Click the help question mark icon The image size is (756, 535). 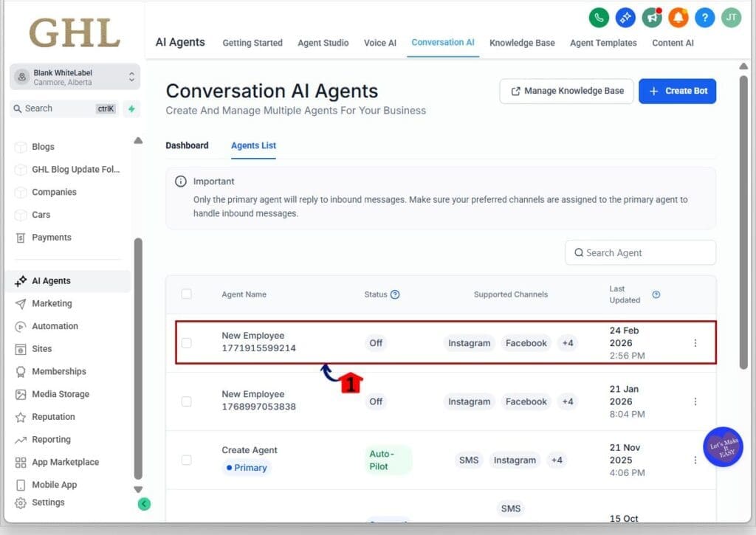(x=704, y=17)
